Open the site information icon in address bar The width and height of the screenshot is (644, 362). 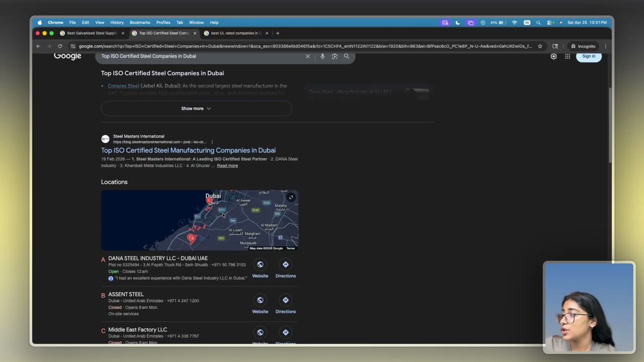73,46
